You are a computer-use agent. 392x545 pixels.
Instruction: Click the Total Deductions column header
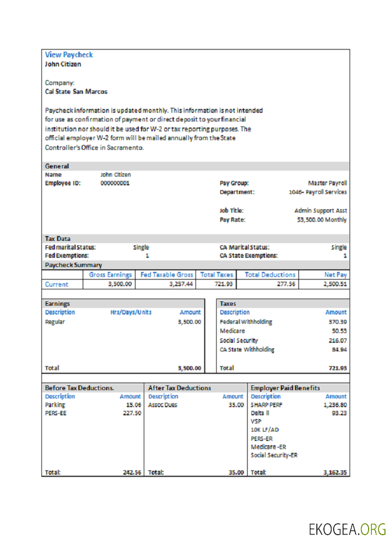tap(270, 275)
